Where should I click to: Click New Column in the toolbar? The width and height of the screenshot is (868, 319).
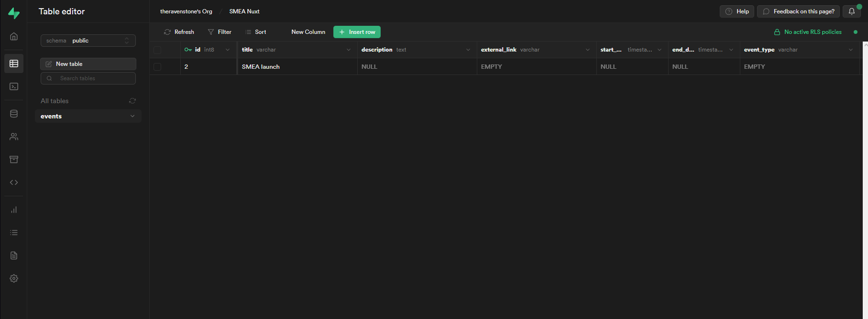(308, 32)
